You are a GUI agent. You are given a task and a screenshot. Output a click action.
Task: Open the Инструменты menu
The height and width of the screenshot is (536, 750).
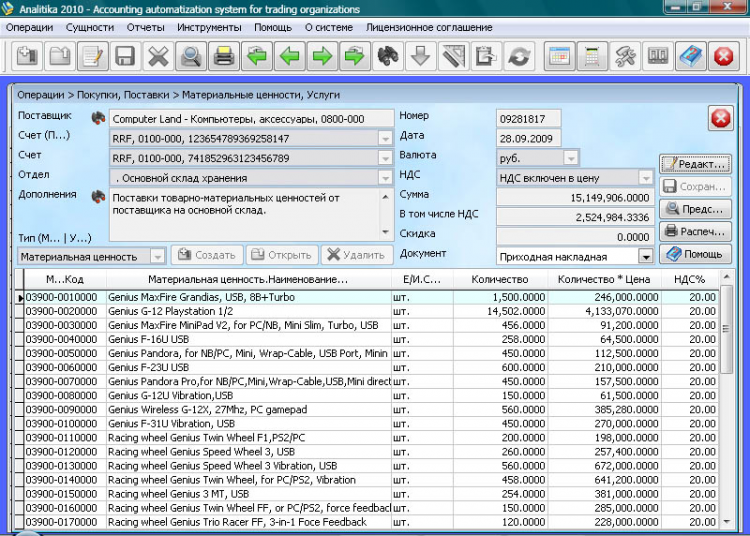coord(209,27)
